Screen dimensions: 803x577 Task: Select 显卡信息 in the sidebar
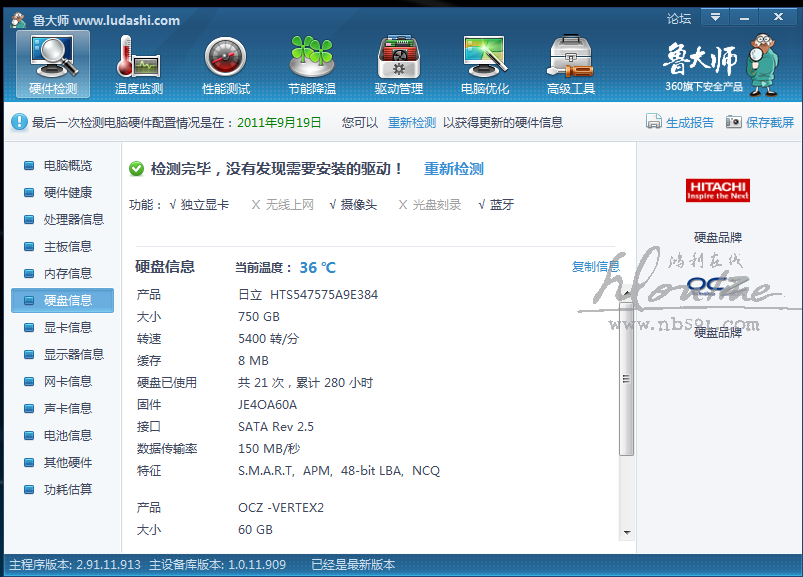pos(67,327)
